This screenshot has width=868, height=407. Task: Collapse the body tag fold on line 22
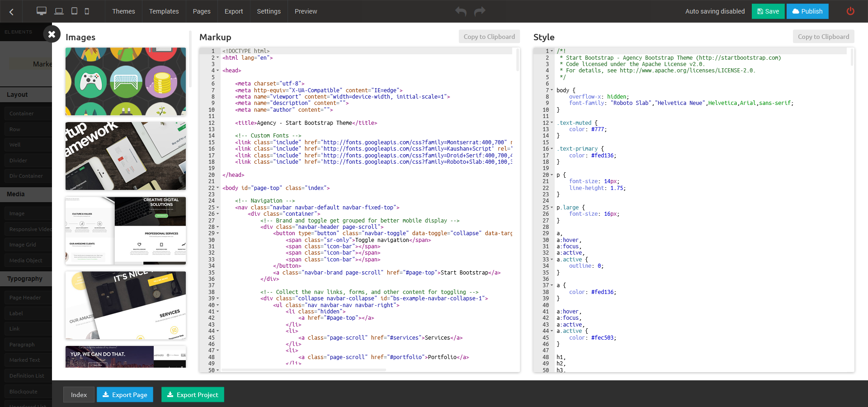217,188
